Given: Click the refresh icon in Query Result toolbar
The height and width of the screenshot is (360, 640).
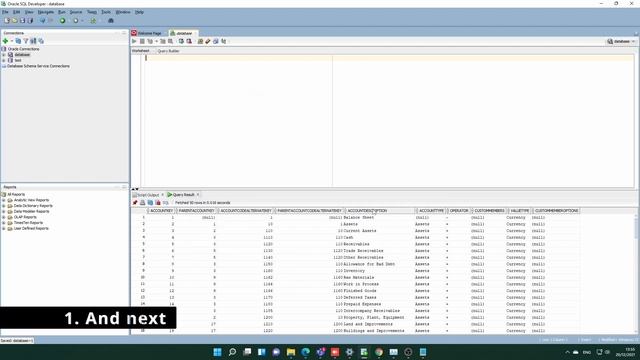Looking at the screenshot, I should click(150, 202).
